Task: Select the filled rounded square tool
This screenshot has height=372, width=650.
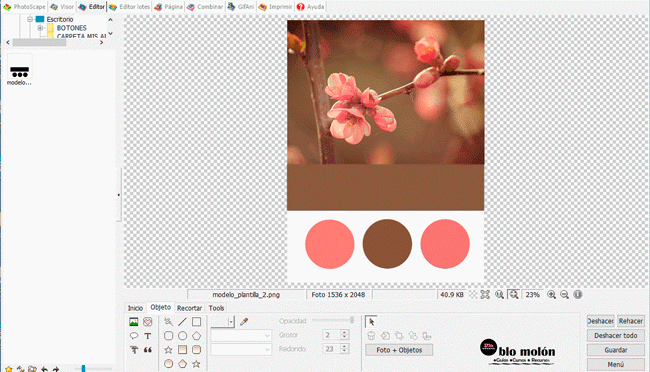Action: 196,350
